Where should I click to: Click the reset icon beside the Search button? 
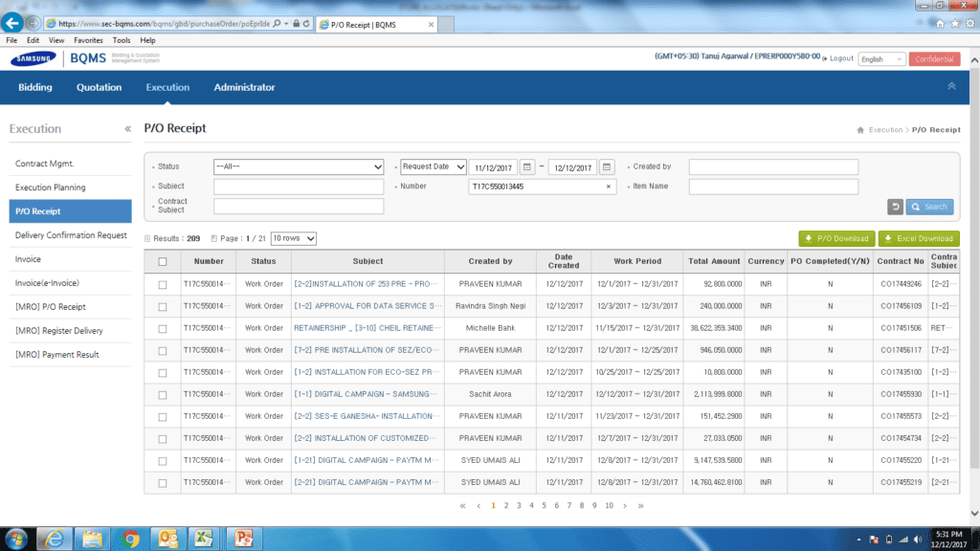point(895,207)
